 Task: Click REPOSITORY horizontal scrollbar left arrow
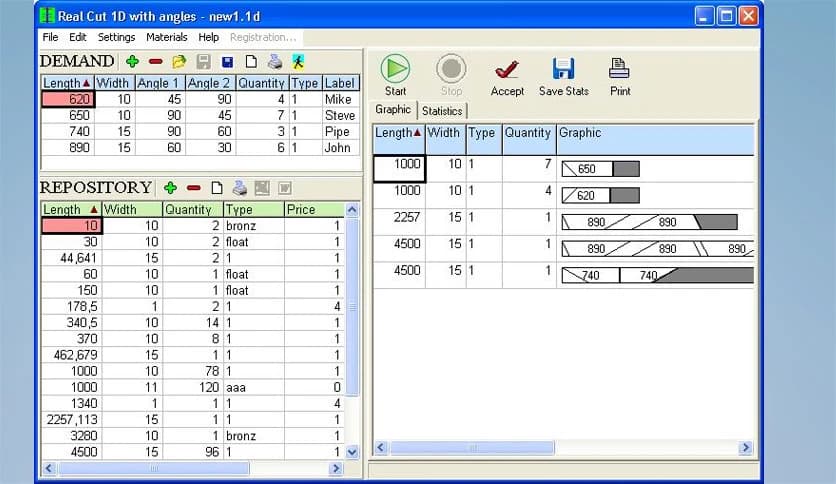[49, 468]
